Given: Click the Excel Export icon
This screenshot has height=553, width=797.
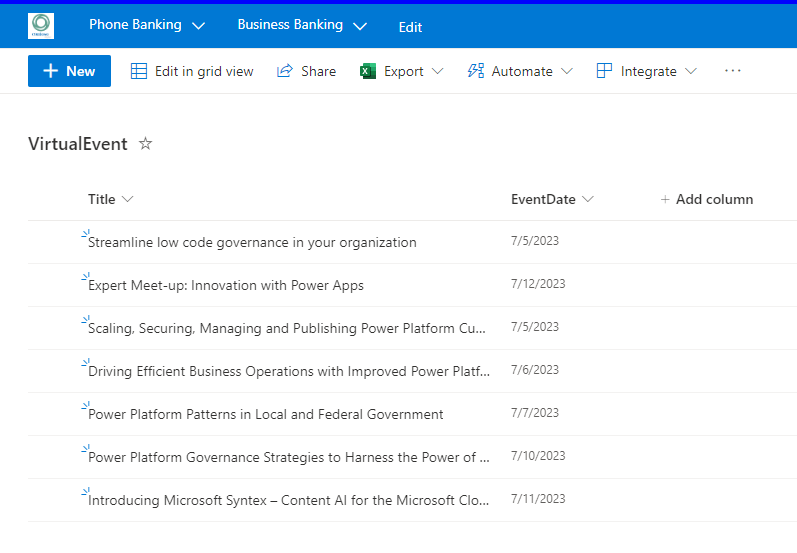Looking at the screenshot, I should point(367,71).
